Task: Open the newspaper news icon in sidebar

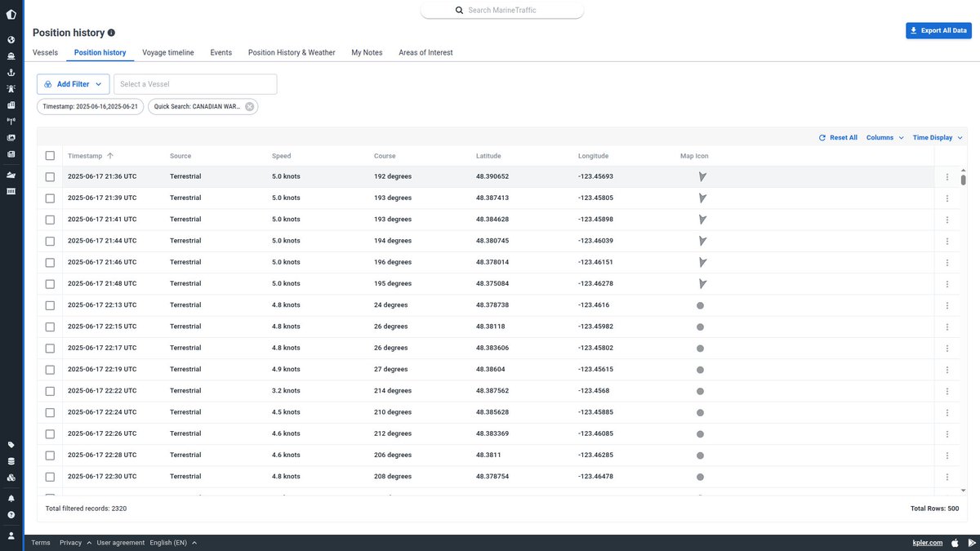Action: (x=11, y=153)
